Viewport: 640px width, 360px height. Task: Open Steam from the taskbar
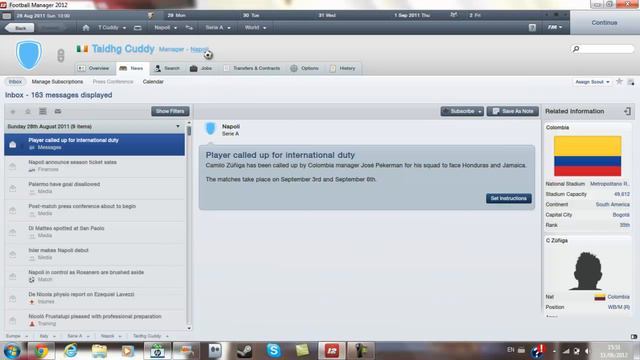click(x=244, y=351)
